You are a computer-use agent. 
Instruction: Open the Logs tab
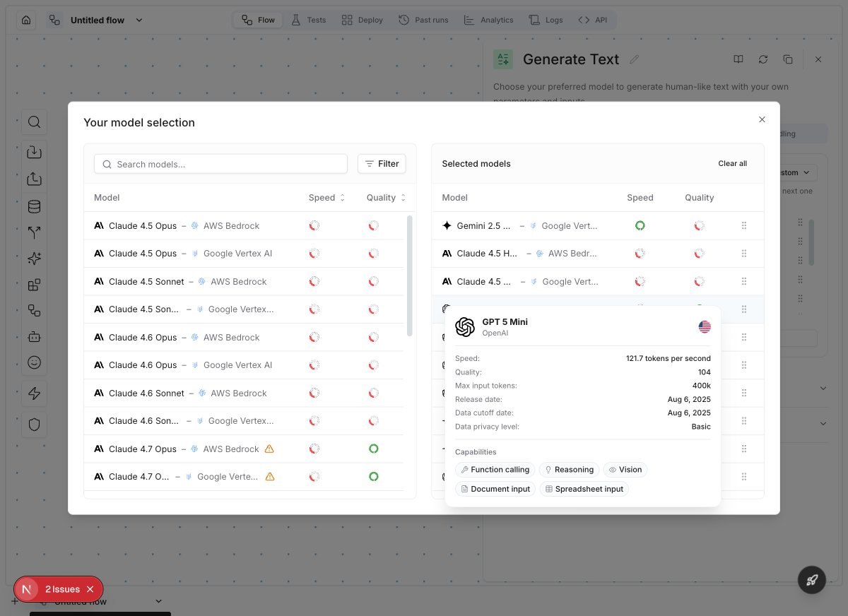pyautogui.click(x=546, y=20)
